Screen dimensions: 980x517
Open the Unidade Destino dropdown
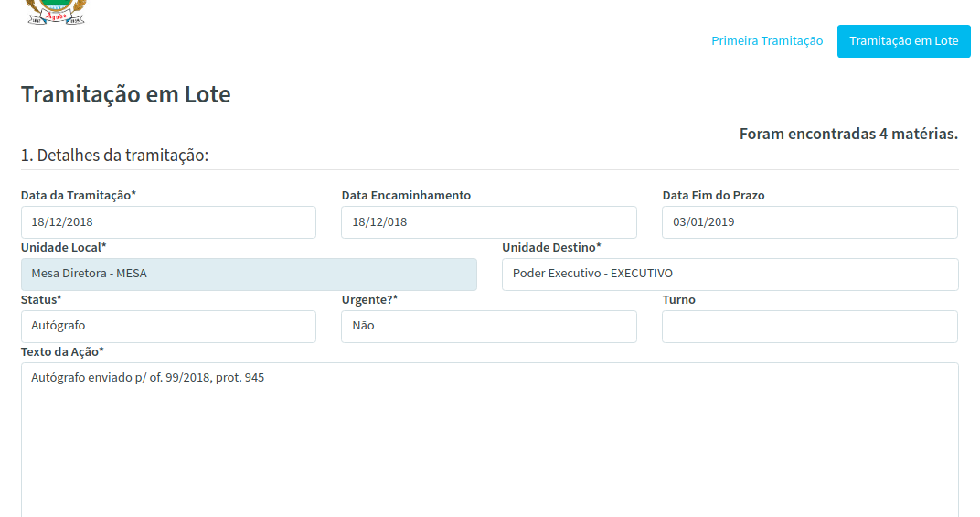click(x=730, y=275)
